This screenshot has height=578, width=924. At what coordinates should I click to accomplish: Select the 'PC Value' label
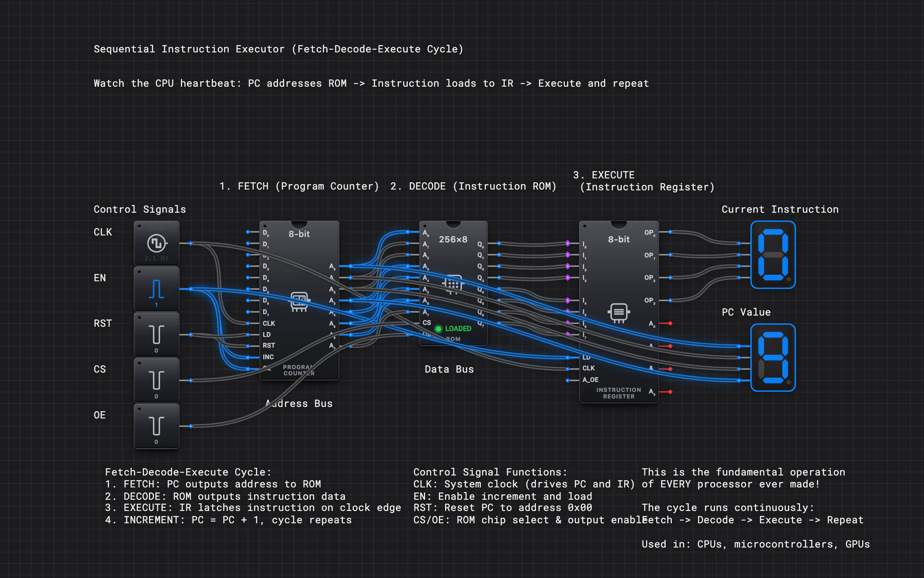point(746,313)
